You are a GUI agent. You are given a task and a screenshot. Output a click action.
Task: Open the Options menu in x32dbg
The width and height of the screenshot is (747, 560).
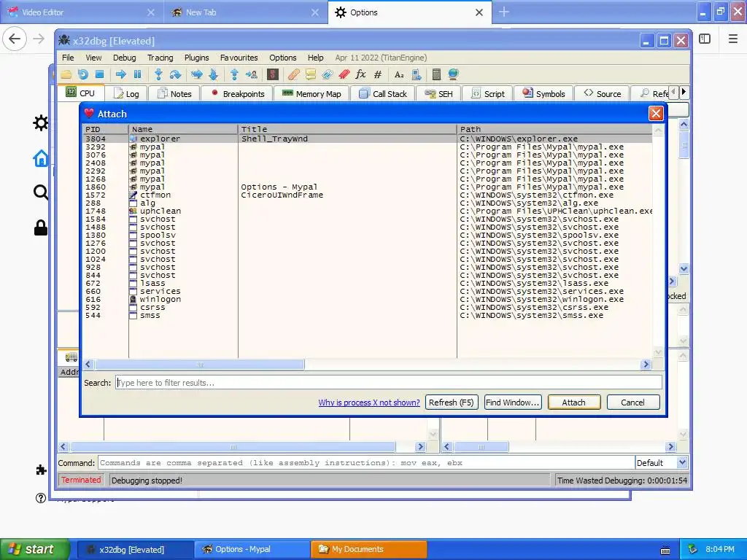[x=282, y=58]
